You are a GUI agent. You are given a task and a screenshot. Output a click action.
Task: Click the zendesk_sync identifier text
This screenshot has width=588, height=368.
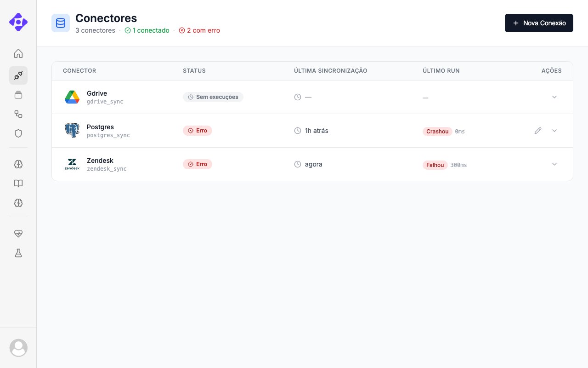tap(107, 169)
